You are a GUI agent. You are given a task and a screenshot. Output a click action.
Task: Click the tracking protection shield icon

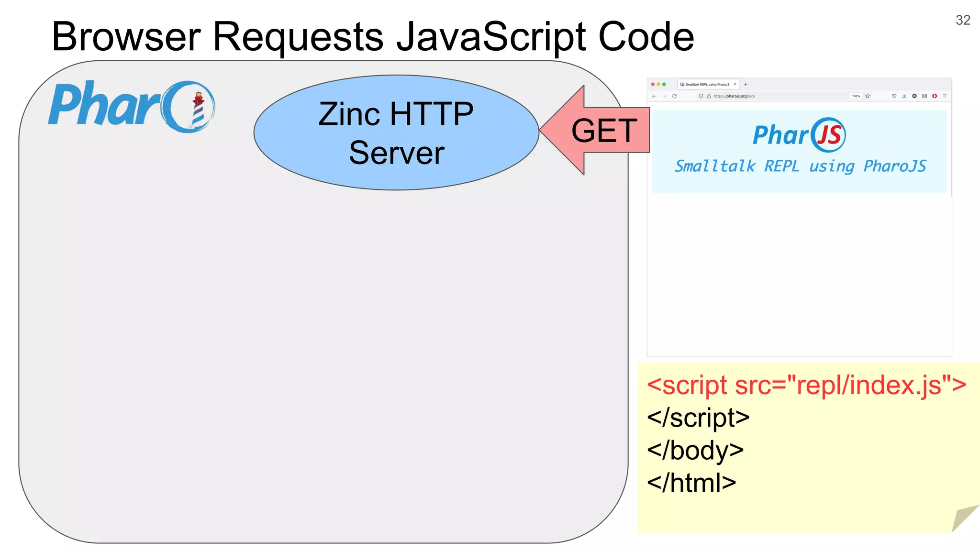click(701, 96)
